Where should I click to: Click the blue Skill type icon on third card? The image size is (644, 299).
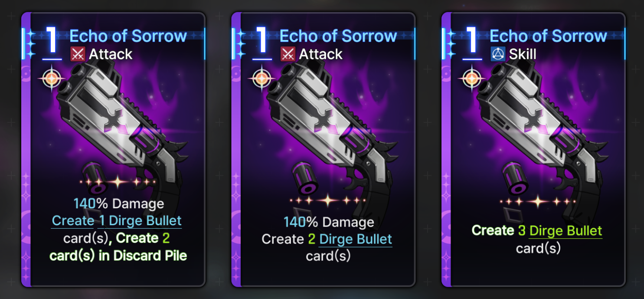coord(498,54)
